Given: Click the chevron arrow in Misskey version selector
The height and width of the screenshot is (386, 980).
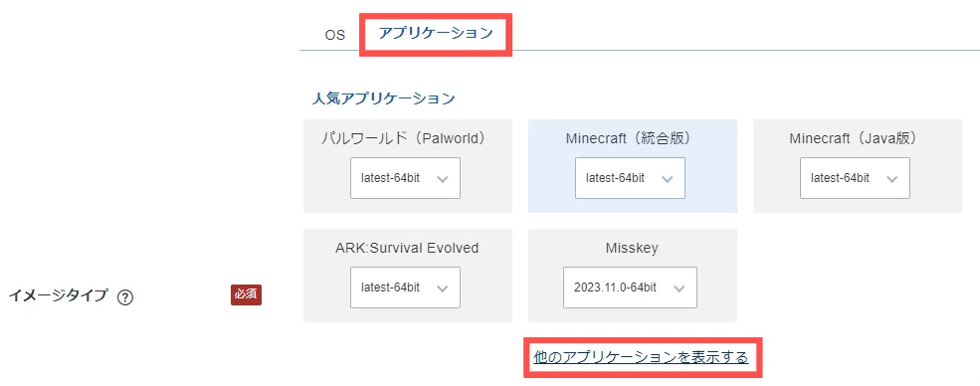Looking at the screenshot, I should pyautogui.click(x=680, y=289).
